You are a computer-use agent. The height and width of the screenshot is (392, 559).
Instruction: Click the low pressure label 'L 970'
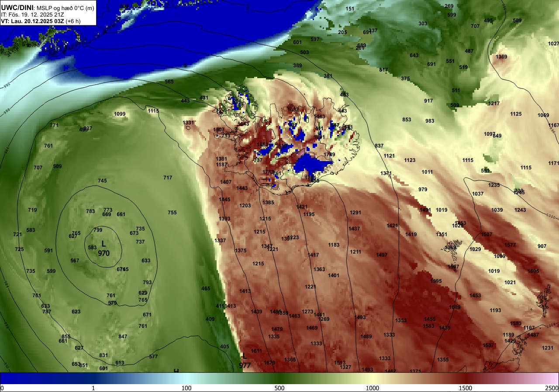[104, 248]
